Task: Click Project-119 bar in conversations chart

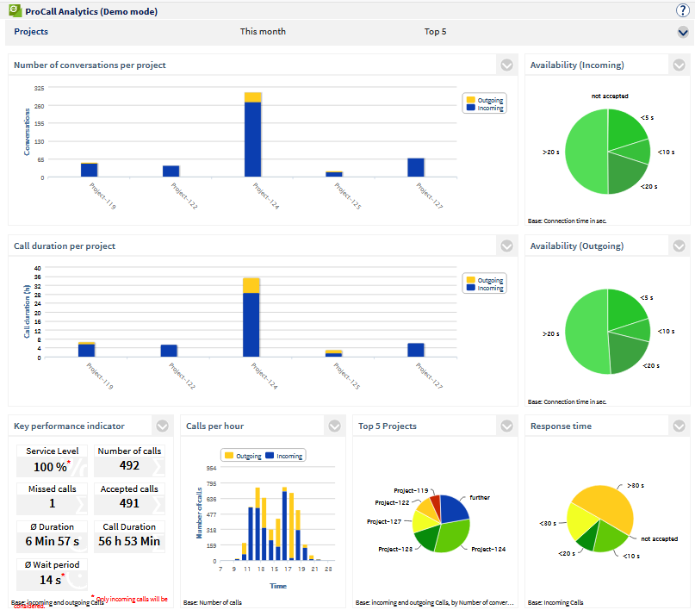Action: (89, 171)
